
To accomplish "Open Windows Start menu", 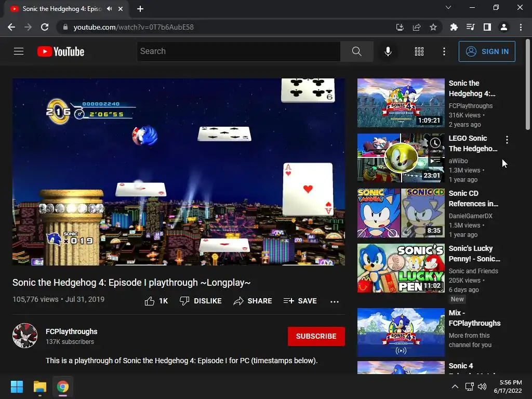I will tap(17, 387).
